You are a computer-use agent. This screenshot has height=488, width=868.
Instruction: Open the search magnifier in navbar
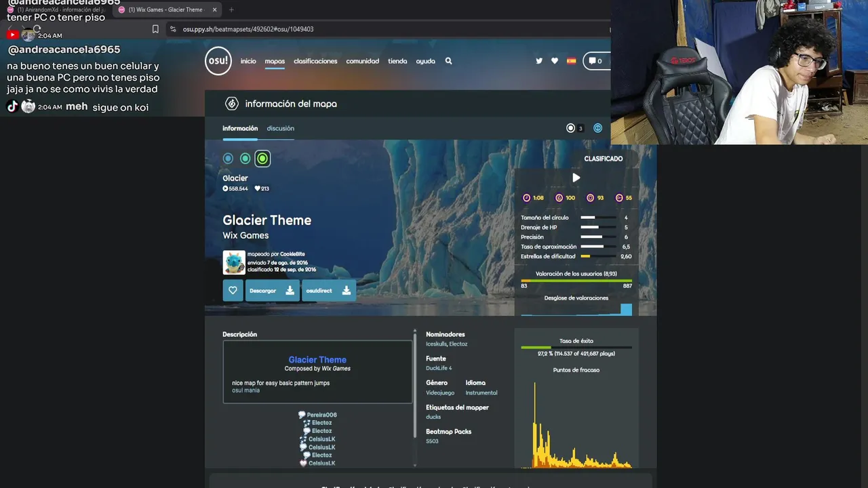(448, 61)
